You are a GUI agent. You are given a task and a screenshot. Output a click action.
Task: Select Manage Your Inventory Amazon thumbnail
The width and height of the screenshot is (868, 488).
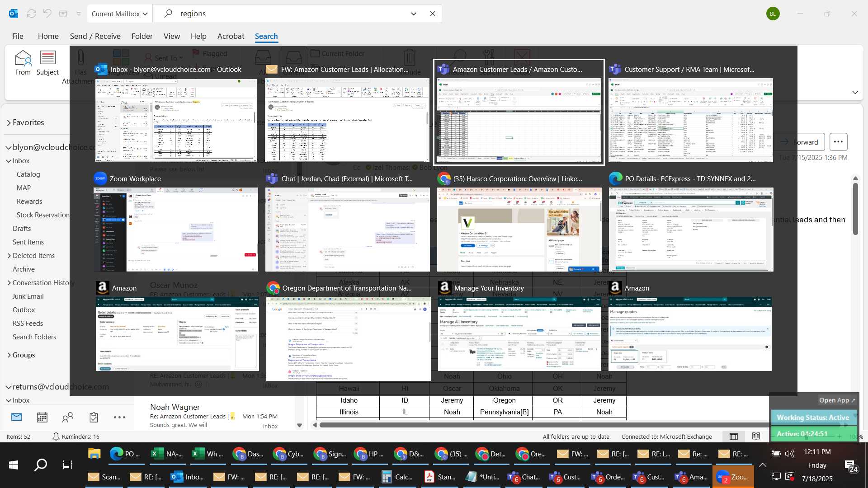pyautogui.click(x=519, y=326)
